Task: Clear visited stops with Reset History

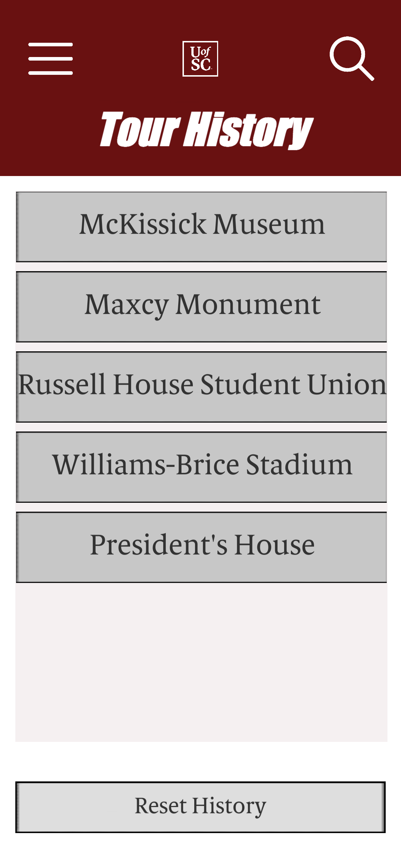Action: [200, 807]
